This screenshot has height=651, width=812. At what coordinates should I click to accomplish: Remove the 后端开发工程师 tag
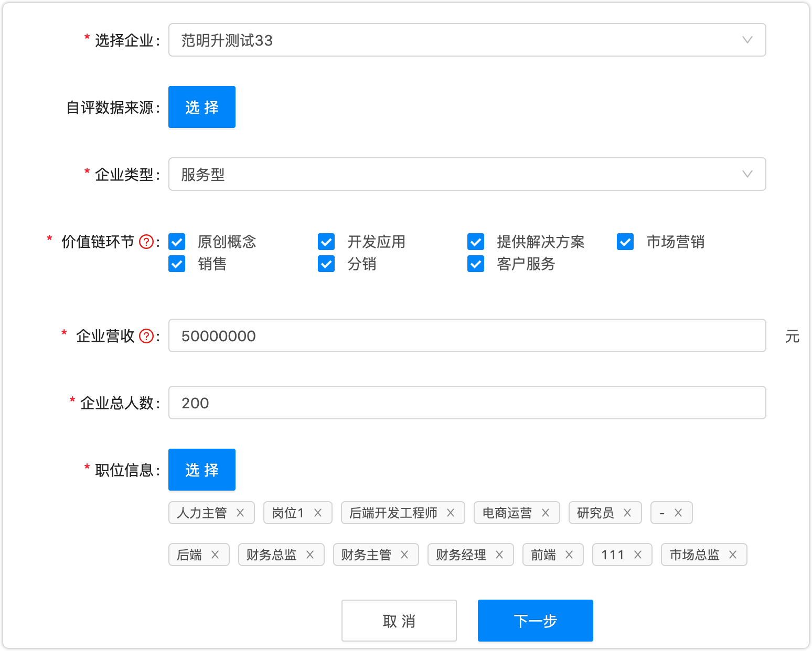[x=451, y=513]
